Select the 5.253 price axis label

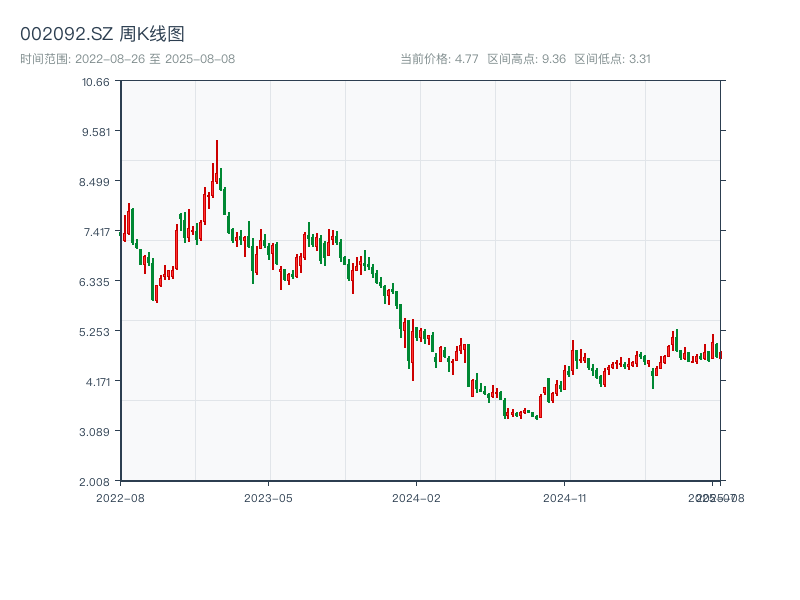click(95, 331)
